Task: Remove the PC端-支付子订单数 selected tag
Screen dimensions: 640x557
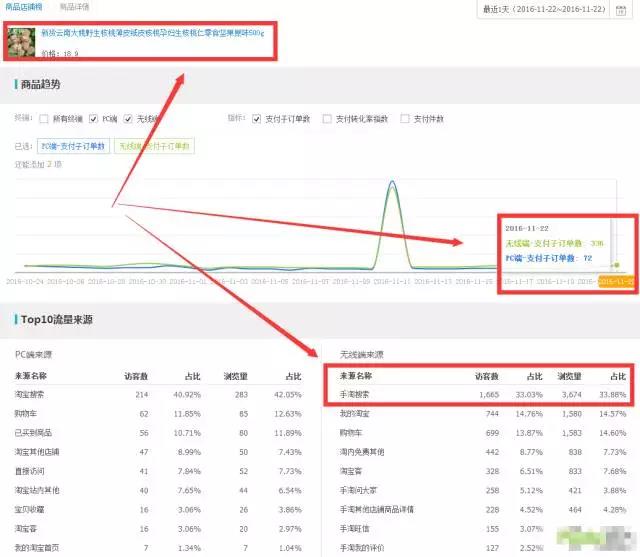Action: click(x=73, y=146)
